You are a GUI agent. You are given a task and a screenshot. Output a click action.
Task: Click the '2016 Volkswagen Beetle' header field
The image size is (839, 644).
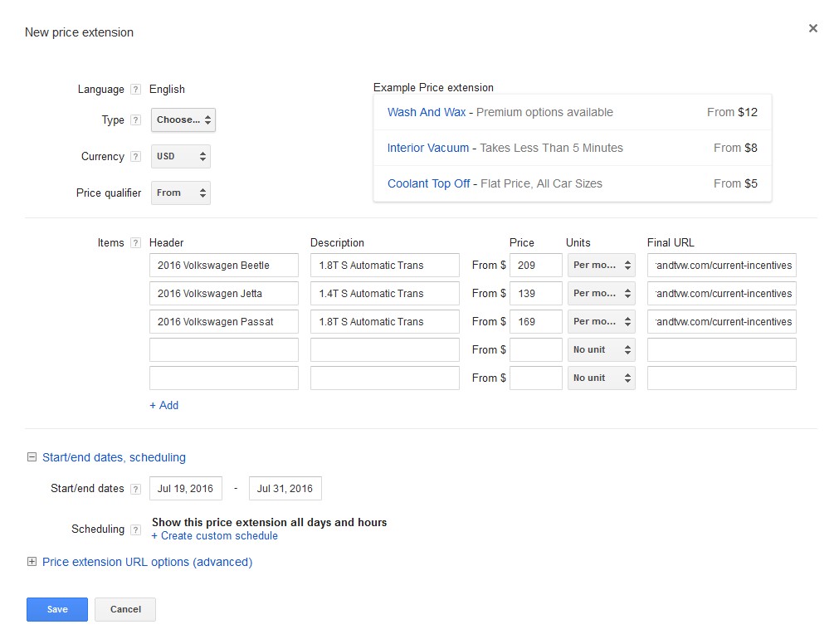pyautogui.click(x=223, y=265)
